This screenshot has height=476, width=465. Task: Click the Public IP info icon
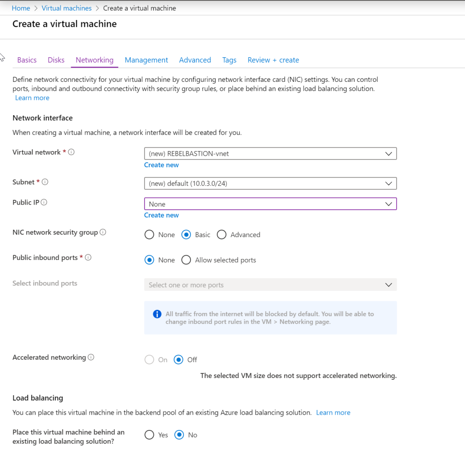point(43,202)
